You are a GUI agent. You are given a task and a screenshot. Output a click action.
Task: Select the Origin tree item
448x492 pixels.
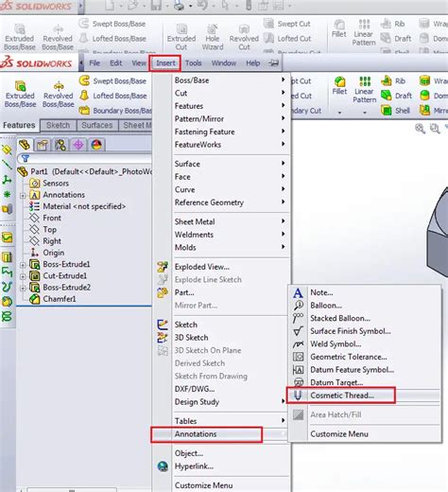[x=47, y=253]
